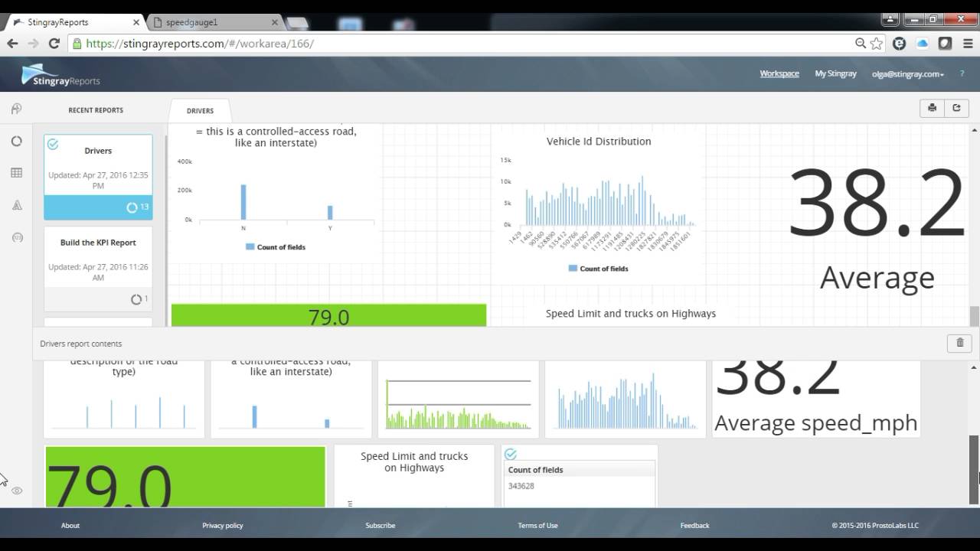The height and width of the screenshot is (551, 980).
Task: Click the Vehicle Id Distribution chart title
Action: pyautogui.click(x=599, y=142)
